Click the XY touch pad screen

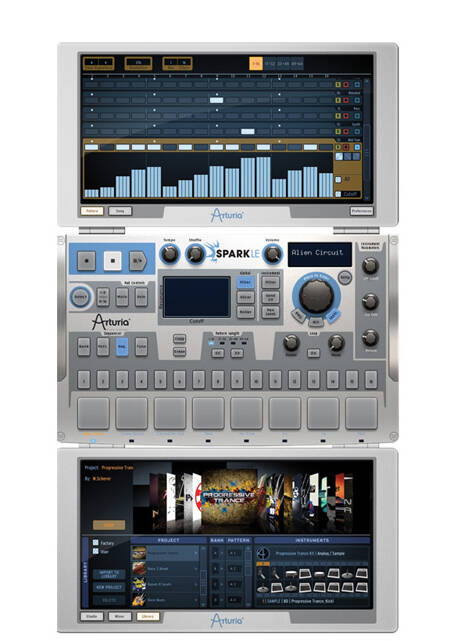[197, 297]
